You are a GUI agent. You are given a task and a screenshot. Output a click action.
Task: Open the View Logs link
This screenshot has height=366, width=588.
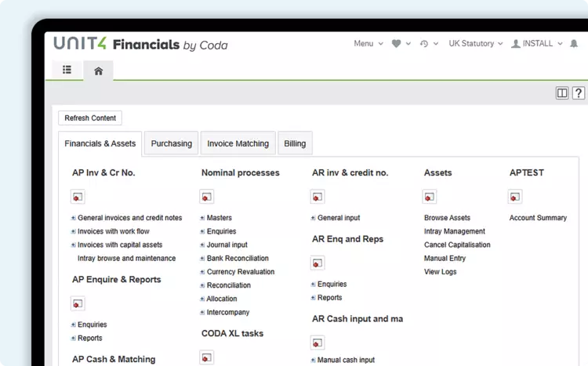tap(441, 272)
